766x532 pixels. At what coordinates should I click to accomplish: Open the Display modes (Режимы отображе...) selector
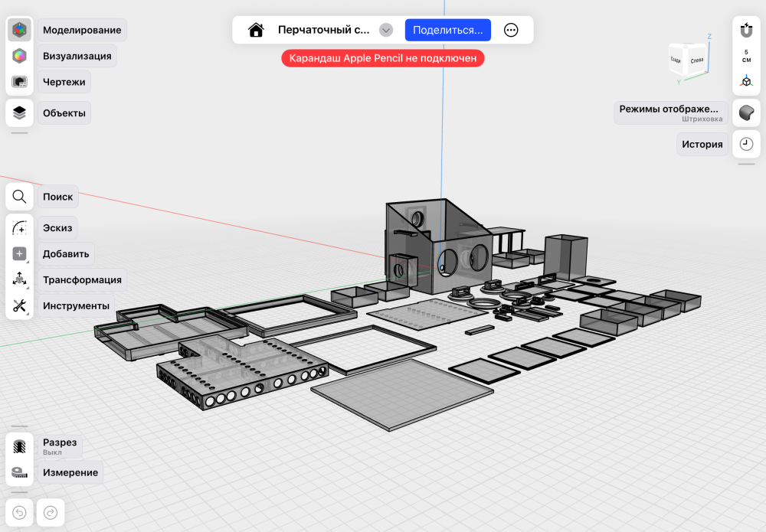coord(671,113)
